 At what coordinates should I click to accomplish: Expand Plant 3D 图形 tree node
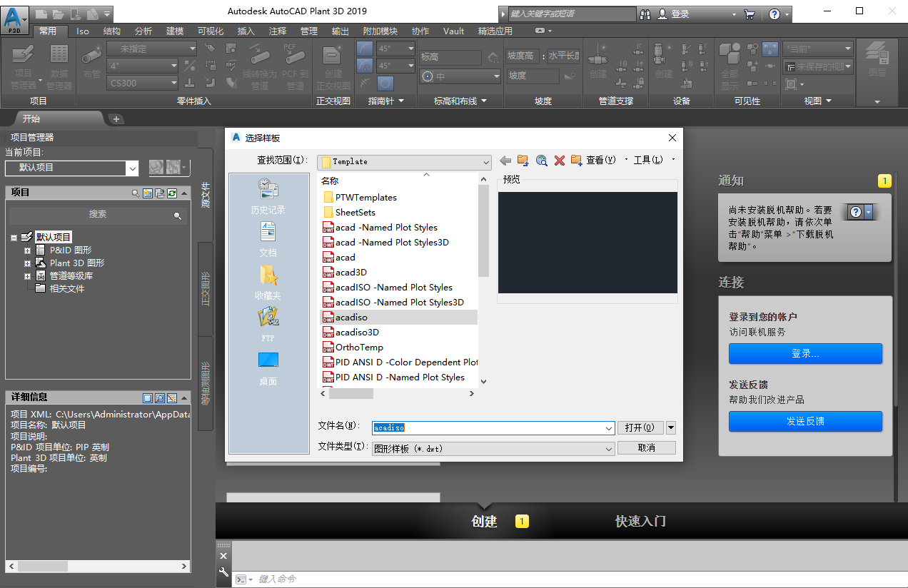28,263
